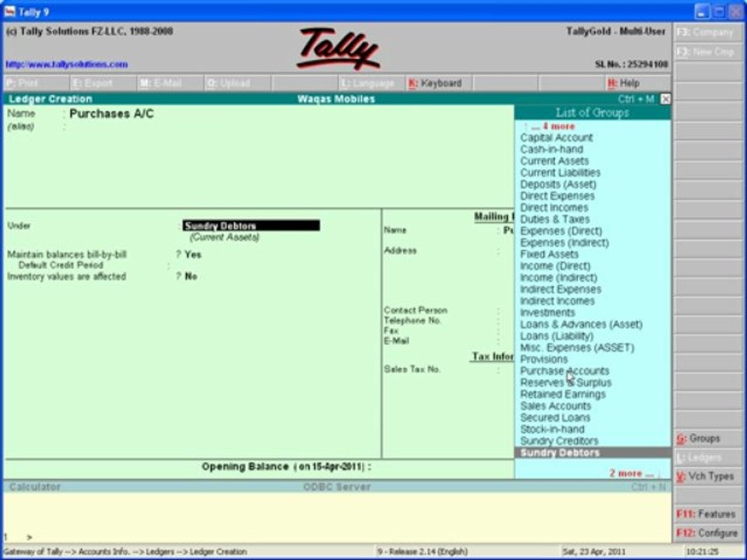This screenshot has height=560, width=747.
Task: Click the Name field Purchases A/C
Action: (x=111, y=114)
